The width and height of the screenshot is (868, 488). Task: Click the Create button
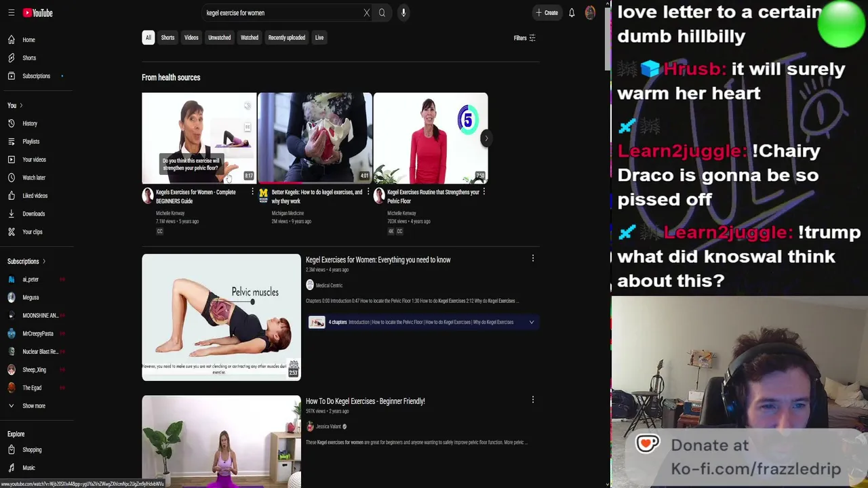tap(547, 13)
